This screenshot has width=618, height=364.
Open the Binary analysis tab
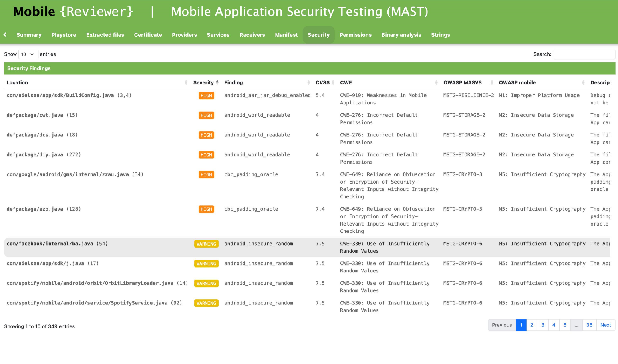click(401, 35)
